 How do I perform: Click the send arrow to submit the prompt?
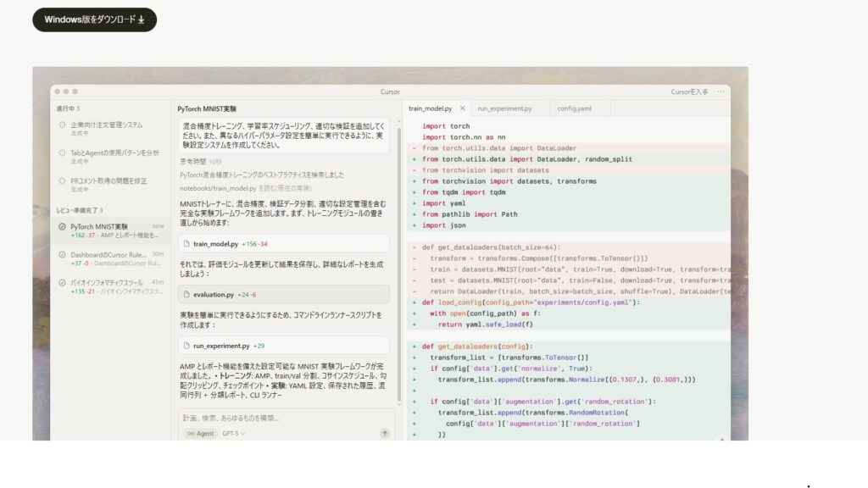tap(385, 434)
